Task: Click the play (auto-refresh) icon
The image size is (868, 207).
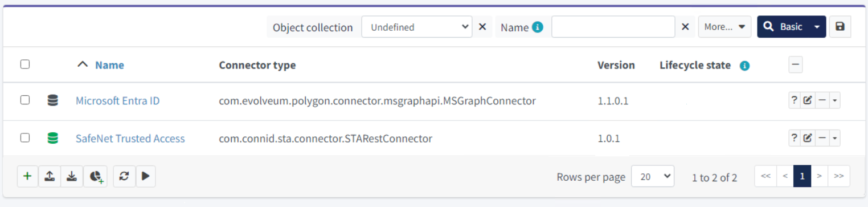Action: coord(145,176)
